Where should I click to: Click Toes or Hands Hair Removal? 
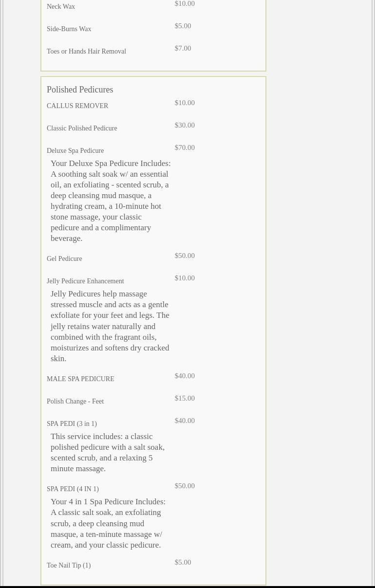[x=86, y=52]
